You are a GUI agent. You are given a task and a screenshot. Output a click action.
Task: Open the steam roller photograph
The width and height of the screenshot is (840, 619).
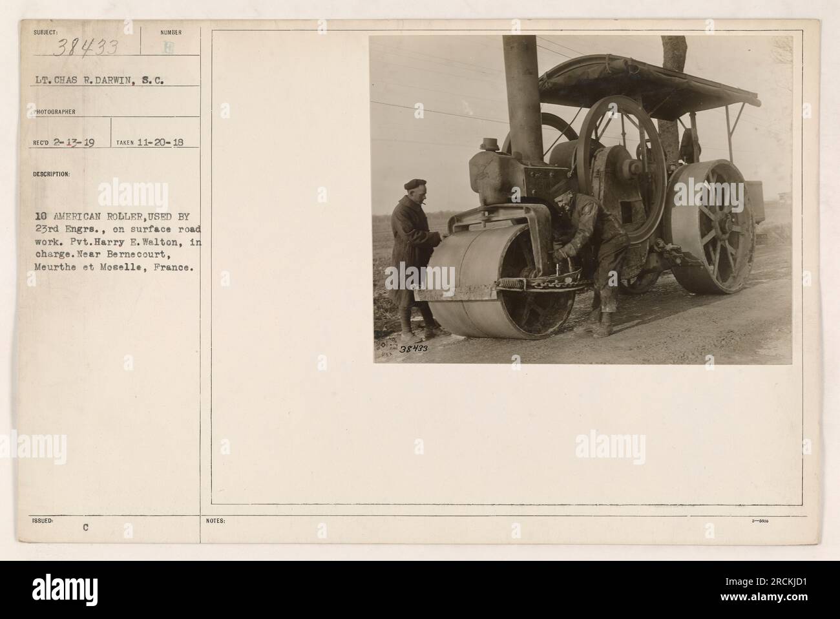click(582, 199)
